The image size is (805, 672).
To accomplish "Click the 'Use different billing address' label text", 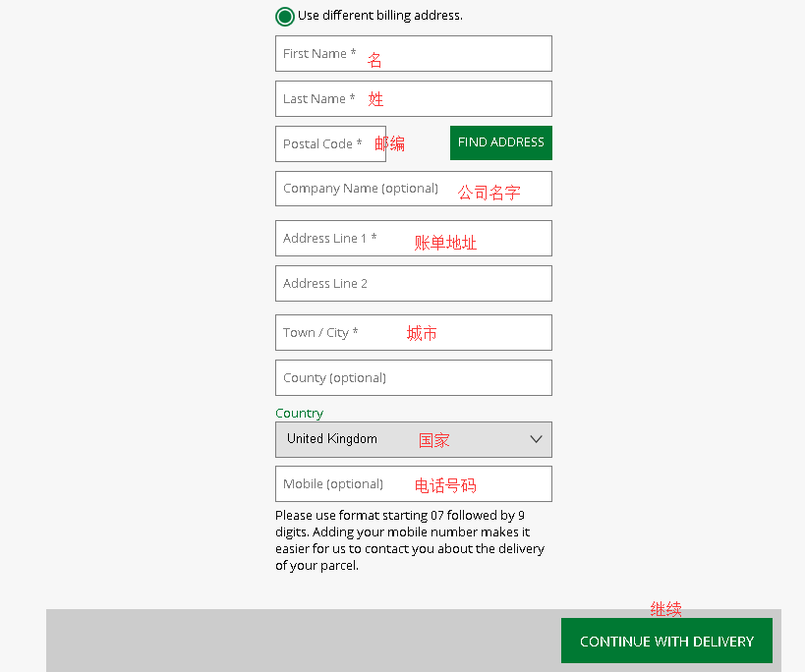I will point(379,16).
